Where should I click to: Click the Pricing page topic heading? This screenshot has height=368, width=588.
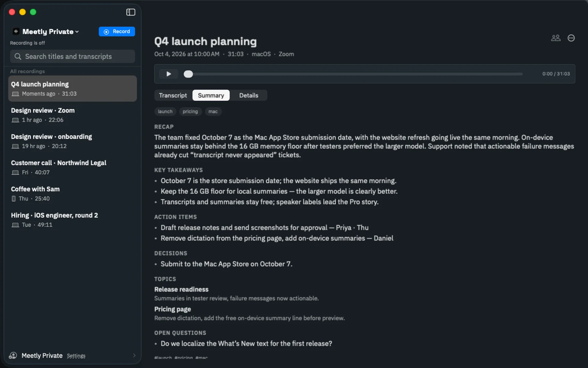pyautogui.click(x=172, y=309)
